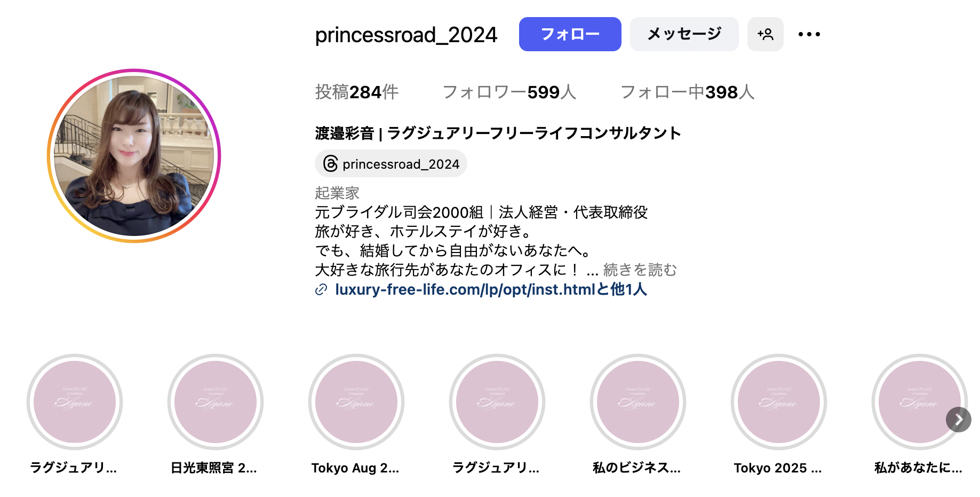View the フォロー中398人 following list

(687, 92)
